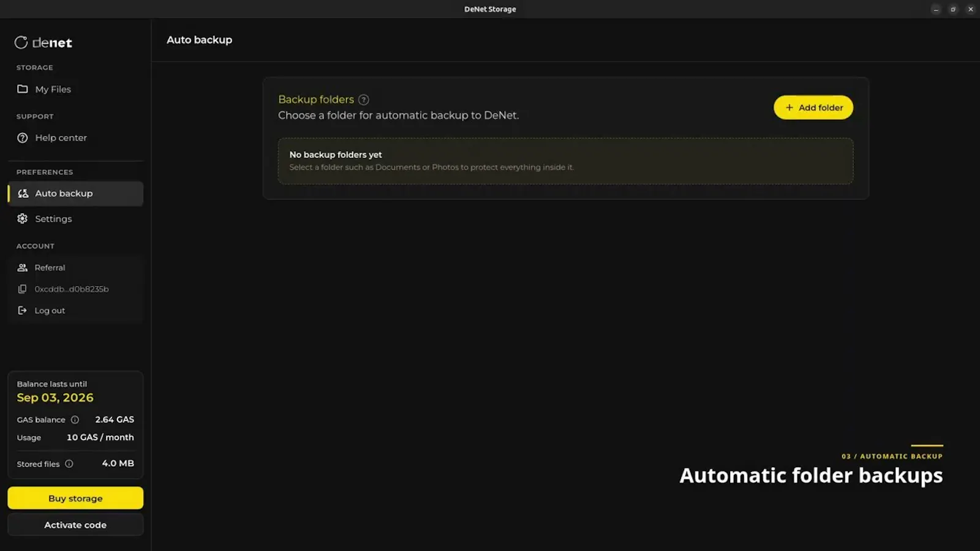Click the Settings gear icon

pos(23,219)
